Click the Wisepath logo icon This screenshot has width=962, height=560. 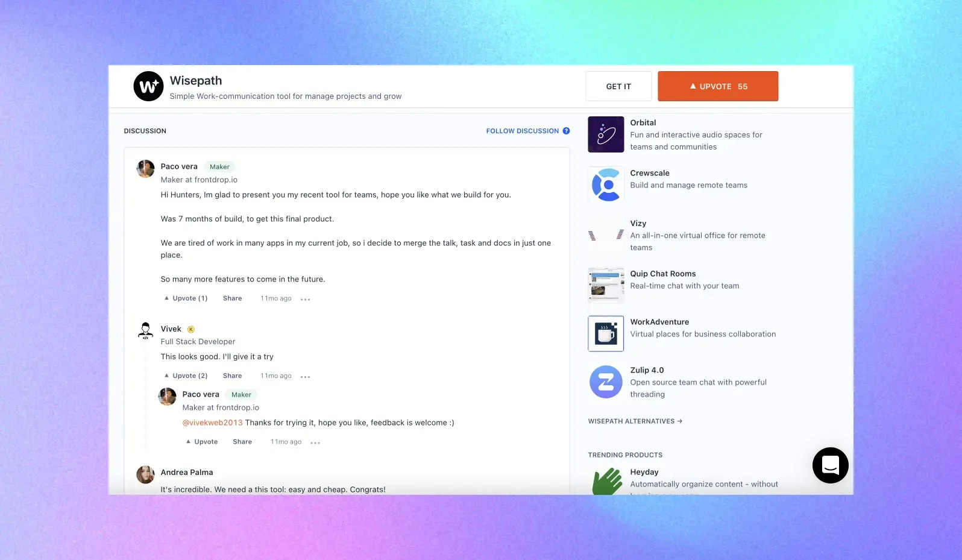click(148, 86)
